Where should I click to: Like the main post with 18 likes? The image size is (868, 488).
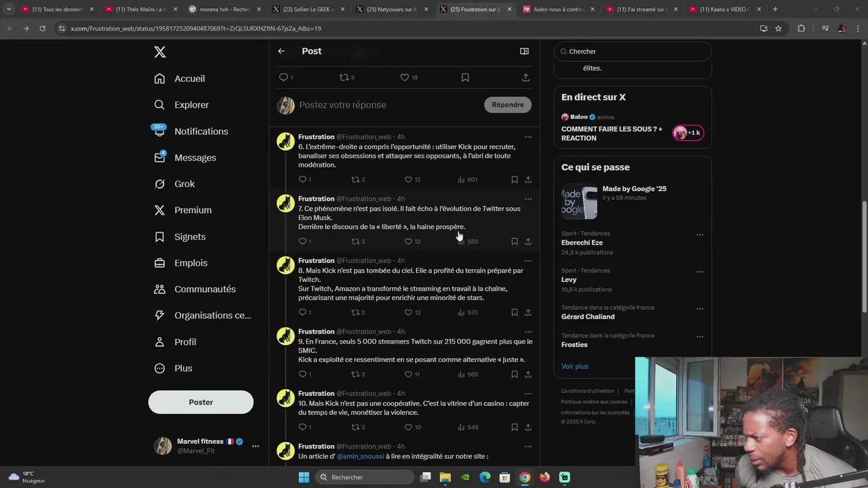[404, 77]
